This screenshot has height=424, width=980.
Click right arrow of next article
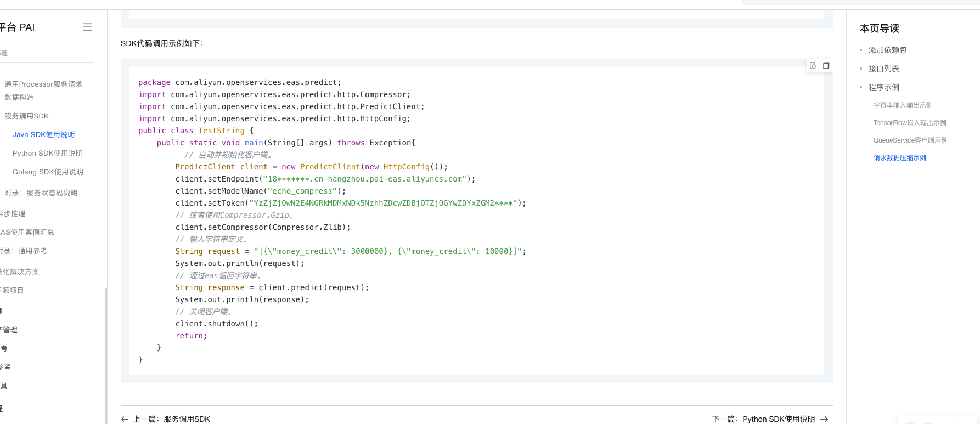pos(824,419)
